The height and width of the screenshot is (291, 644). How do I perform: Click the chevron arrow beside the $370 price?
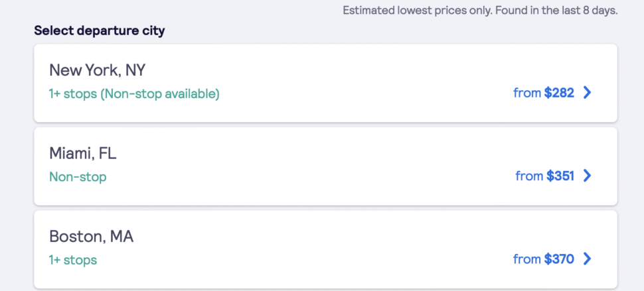click(x=587, y=259)
